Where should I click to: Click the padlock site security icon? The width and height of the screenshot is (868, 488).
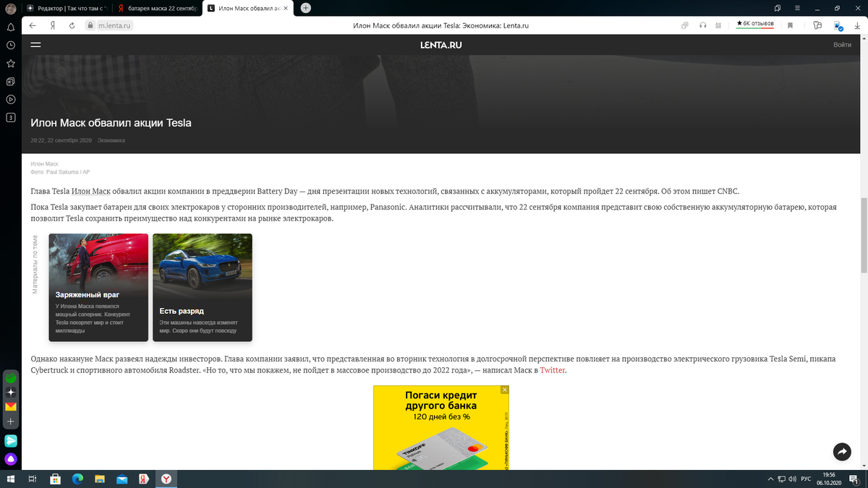[90, 25]
